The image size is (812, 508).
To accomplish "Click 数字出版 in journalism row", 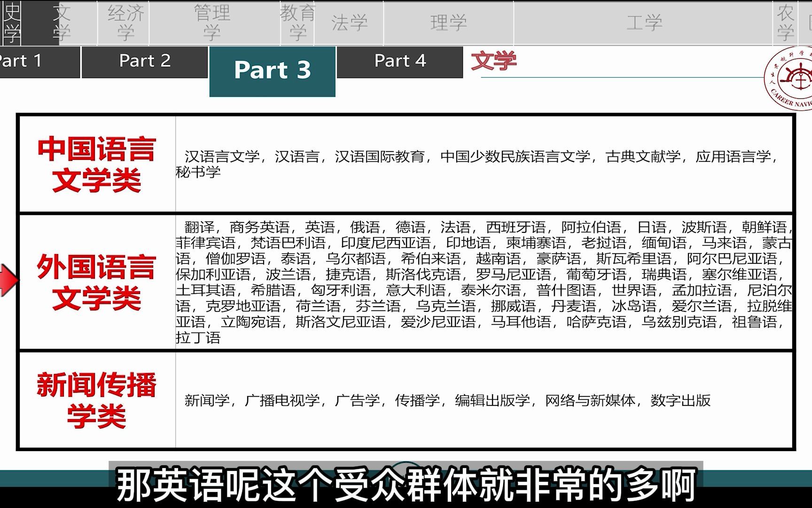I will click(x=680, y=400).
